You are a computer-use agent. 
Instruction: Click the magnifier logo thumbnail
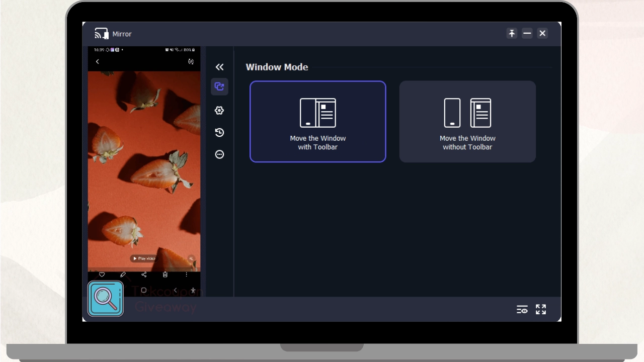click(x=106, y=299)
